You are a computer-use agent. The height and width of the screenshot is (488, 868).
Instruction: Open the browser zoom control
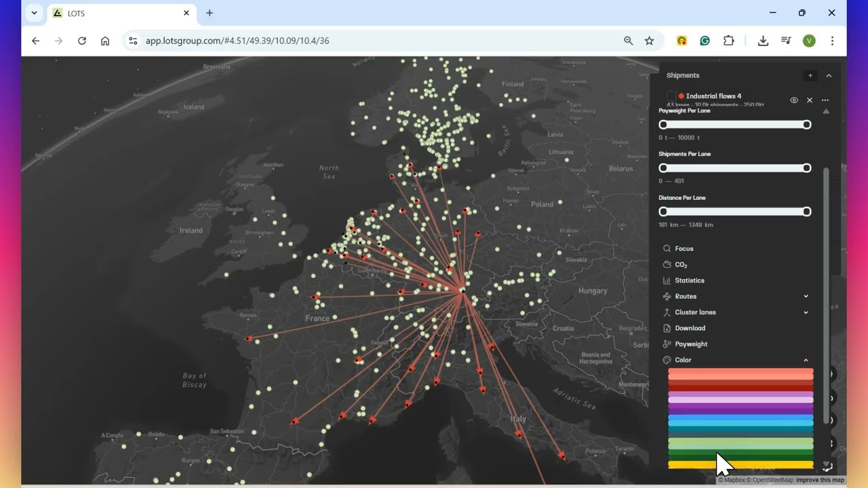pos(629,41)
